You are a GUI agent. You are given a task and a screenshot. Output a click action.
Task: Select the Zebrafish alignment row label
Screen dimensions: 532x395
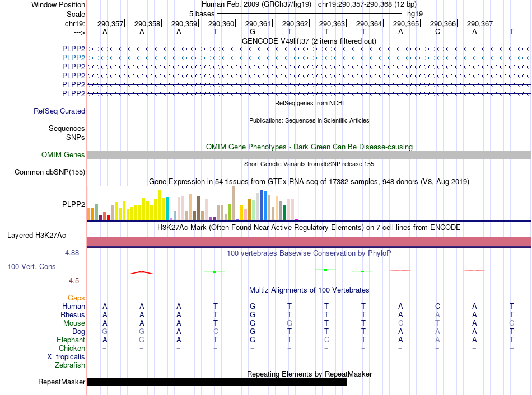pyautogui.click(x=70, y=365)
